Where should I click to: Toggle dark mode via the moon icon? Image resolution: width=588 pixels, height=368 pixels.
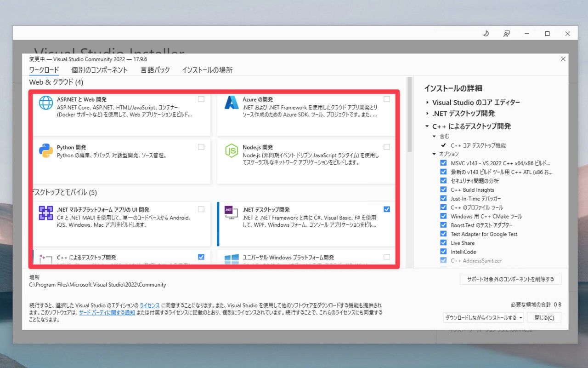pyautogui.click(x=486, y=33)
